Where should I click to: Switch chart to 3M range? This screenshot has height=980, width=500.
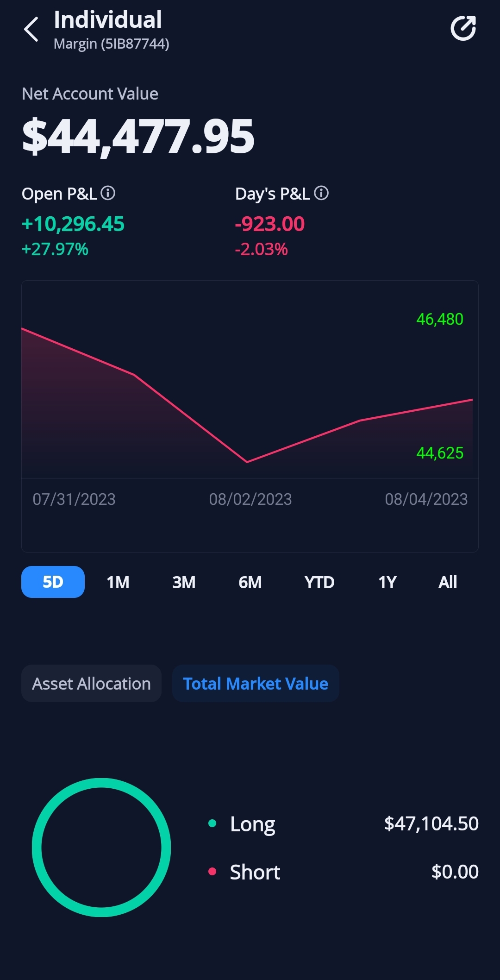click(184, 582)
